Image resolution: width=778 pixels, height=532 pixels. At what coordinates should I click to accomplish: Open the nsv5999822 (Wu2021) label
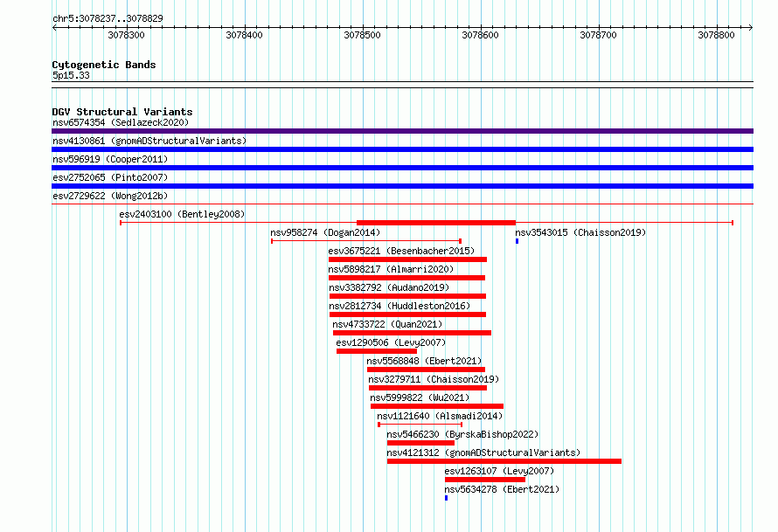click(420, 397)
